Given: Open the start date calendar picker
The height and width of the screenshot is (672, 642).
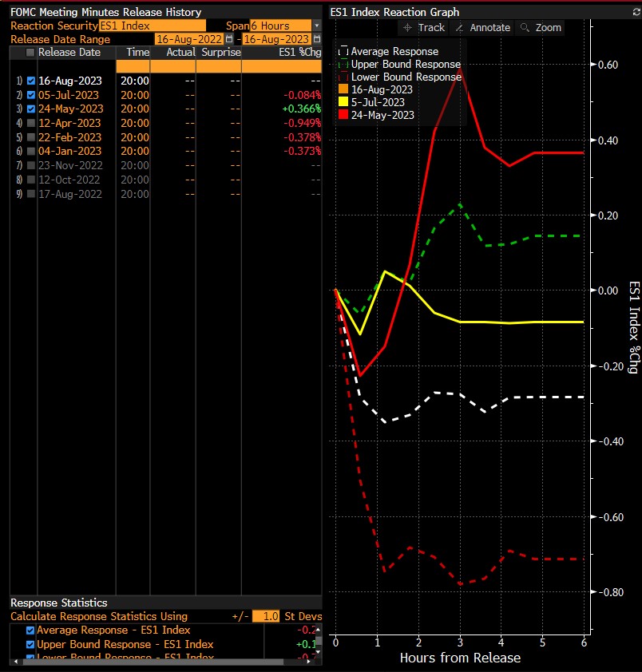Looking at the screenshot, I should pyautogui.click(x=229, y=39).
